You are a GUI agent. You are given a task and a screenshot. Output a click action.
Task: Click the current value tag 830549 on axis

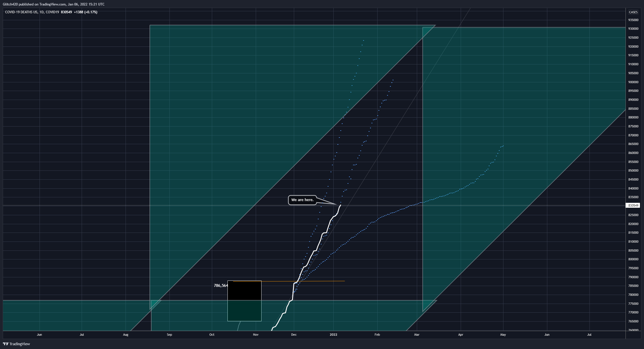(x=633, y=205)
